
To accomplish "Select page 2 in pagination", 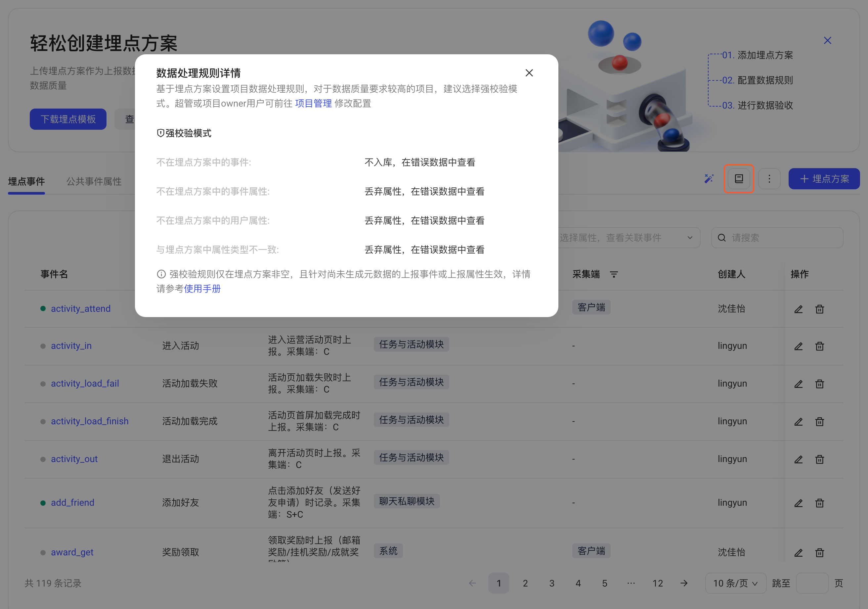I will pyautogui.click(x=525, y=583).
